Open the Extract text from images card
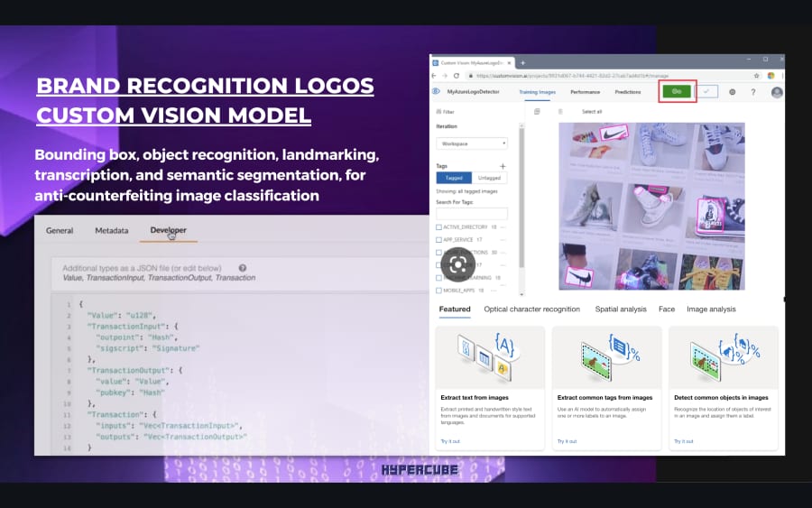Screen dimensions: 812x508 pyautogui.click(x=490, y=388)
